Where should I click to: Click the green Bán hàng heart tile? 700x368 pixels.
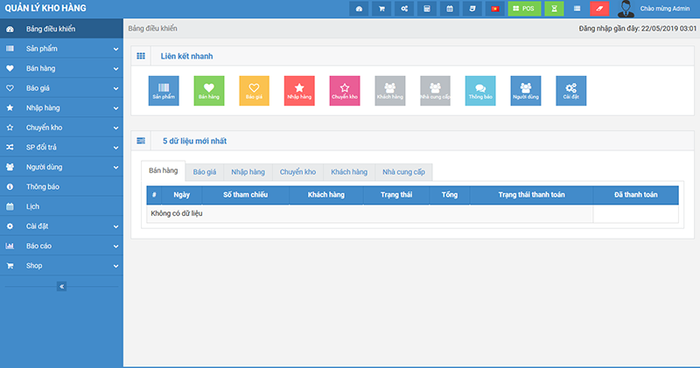click(209, 91)
